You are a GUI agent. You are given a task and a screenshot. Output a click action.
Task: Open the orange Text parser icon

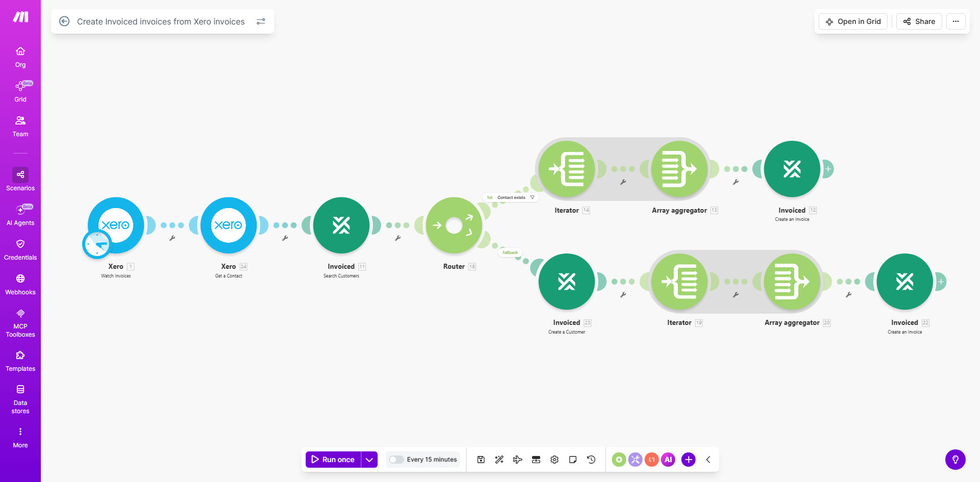coord(652,460)
